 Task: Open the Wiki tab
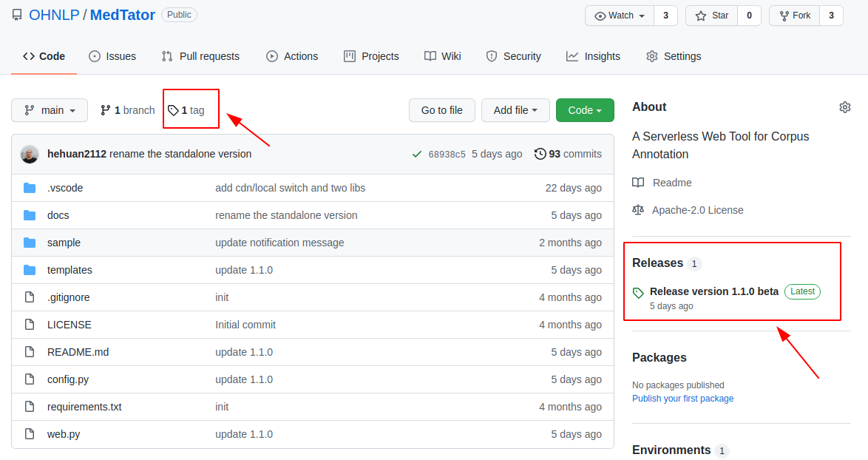pos(442,56)
